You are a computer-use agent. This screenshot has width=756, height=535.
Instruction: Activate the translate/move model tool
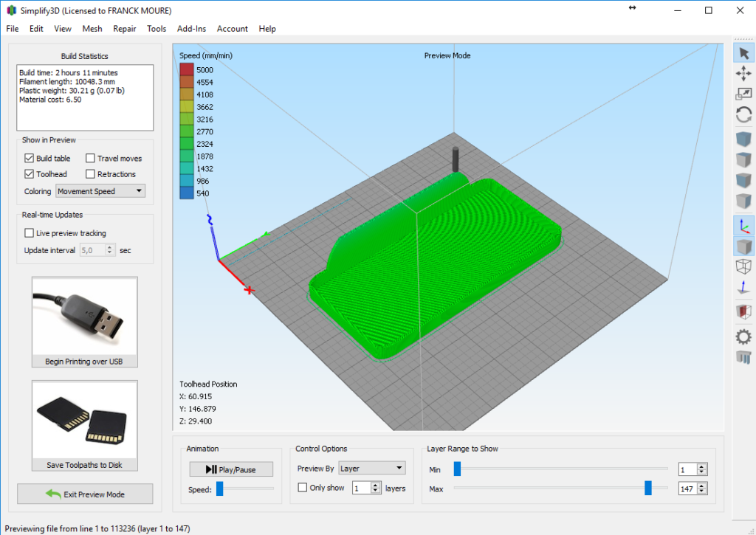744,73
